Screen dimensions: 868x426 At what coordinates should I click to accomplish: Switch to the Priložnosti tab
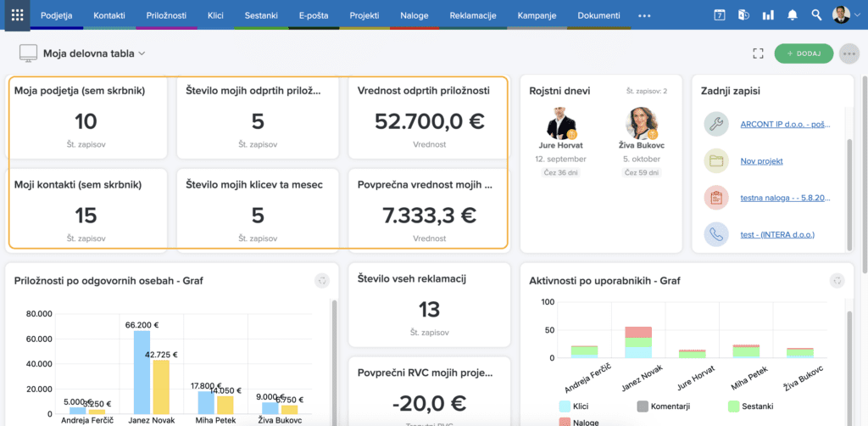pyautogui.click(x=168, y=15)
